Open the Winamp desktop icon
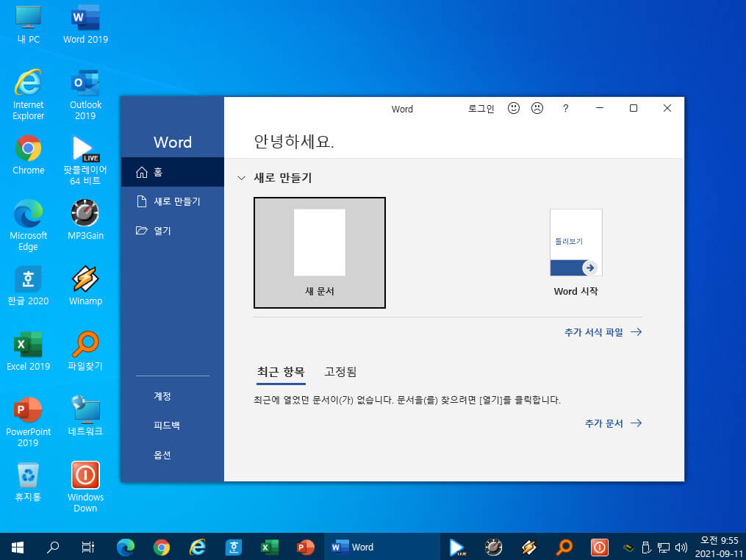This screenshot has height=560, width=746. pyautogui.click(x=85, y=285)
